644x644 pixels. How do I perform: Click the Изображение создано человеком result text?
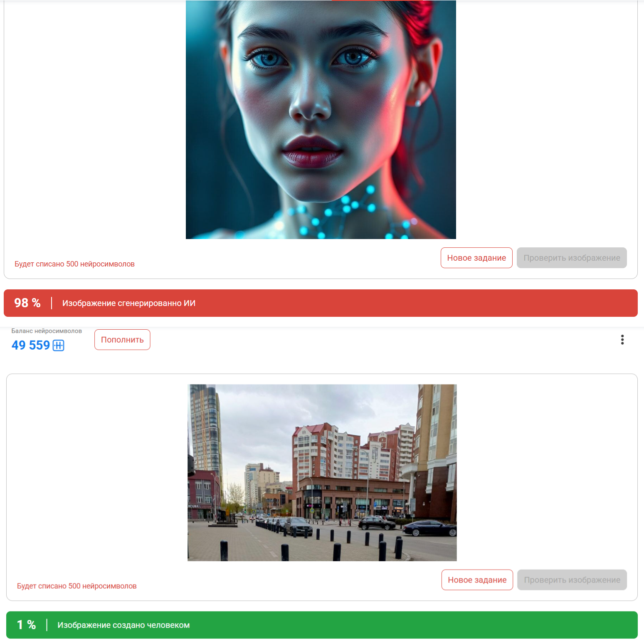[x=123, y=625]
